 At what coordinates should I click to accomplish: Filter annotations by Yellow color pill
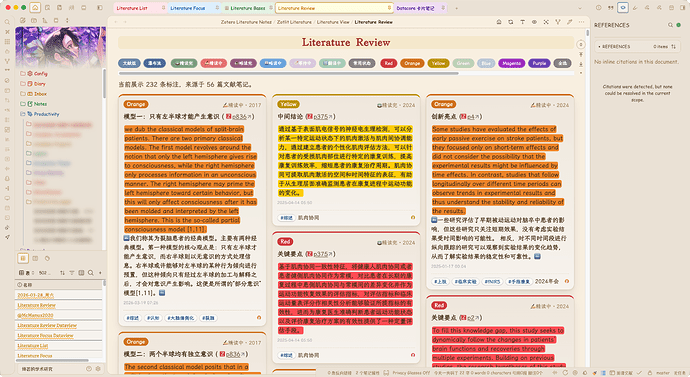coord(438,63)
